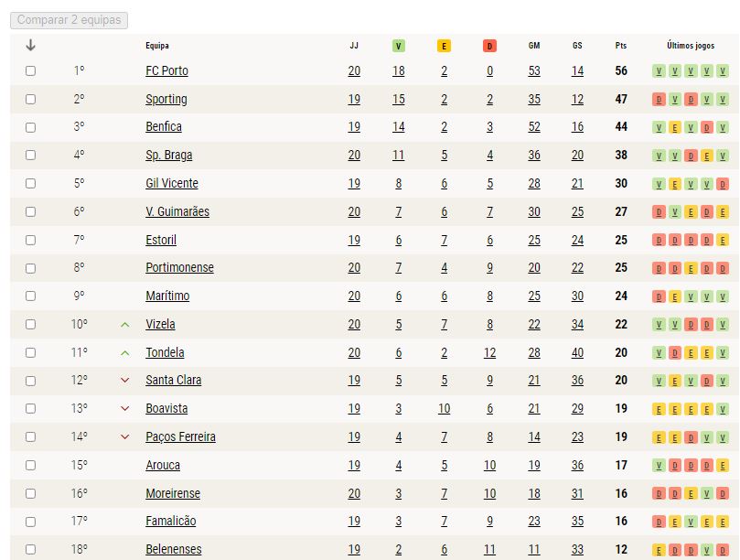Select the Benfica row checkbox

coord(31,127)
